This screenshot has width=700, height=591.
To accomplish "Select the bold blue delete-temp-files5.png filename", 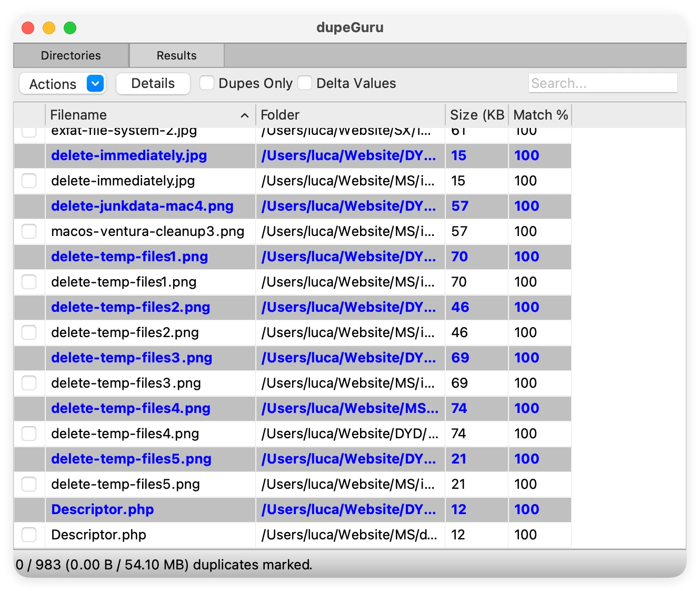I will 131,459.
